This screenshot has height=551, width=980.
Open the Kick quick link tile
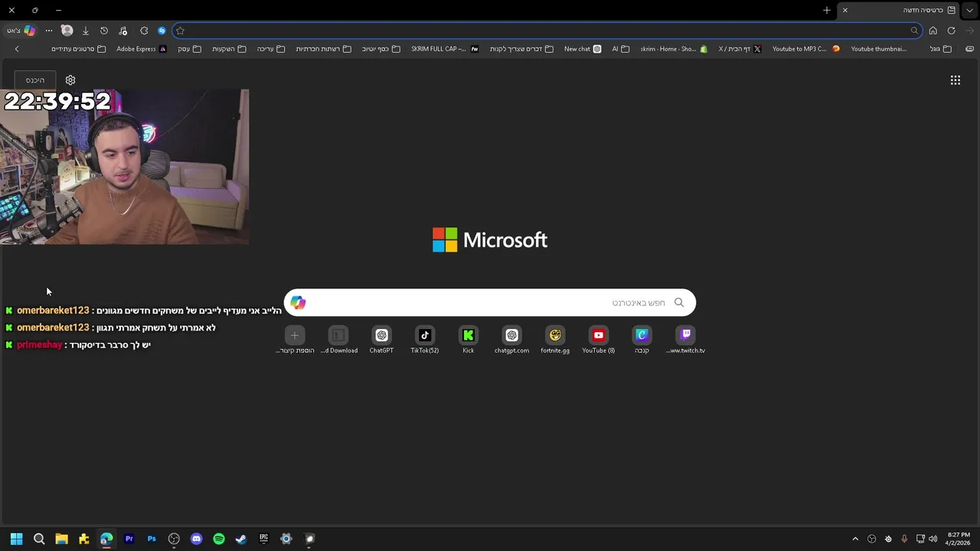pos(468,340)
